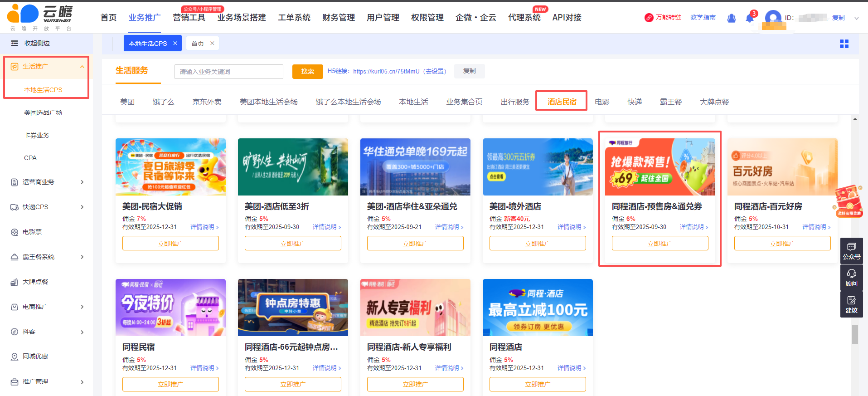Open the 公众号 floating button
This screenshot has width=868, height=396.
click(x=852, y=251)
